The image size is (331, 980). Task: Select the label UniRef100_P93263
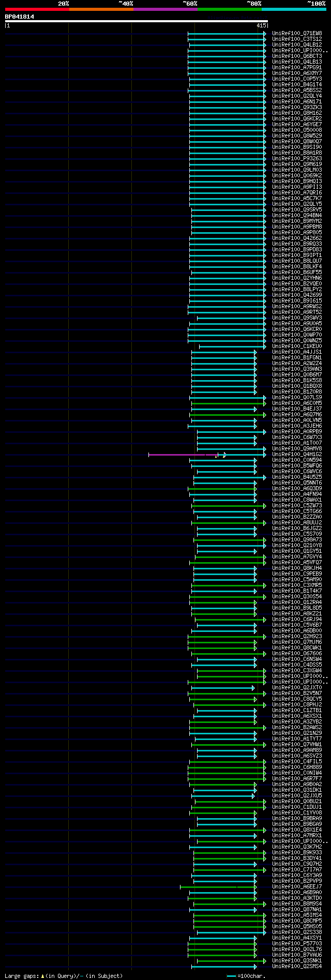point(297,158)
